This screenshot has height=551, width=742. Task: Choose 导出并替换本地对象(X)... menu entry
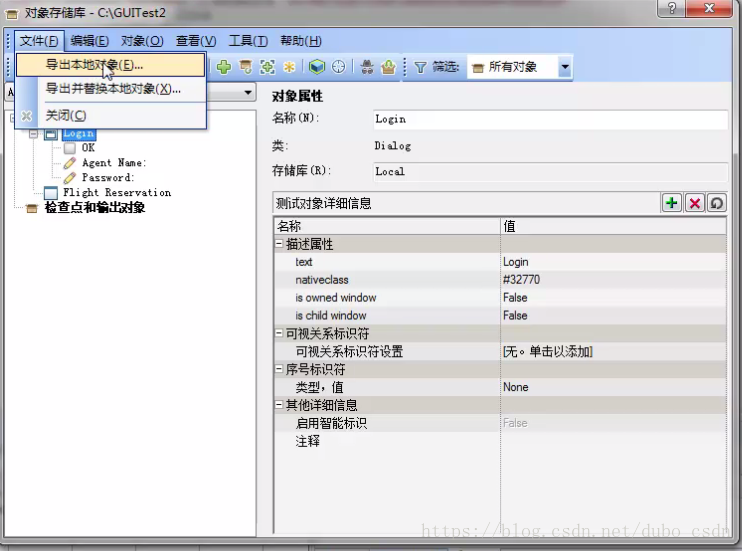pos(111,89)
